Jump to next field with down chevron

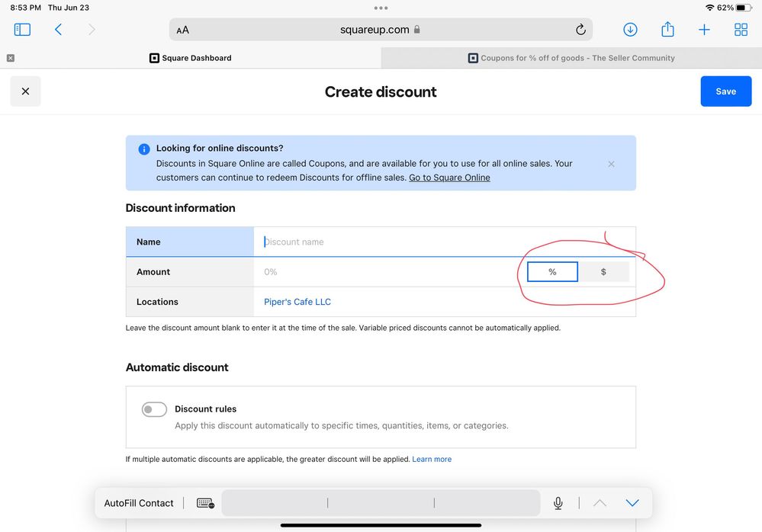pos(632,503)
